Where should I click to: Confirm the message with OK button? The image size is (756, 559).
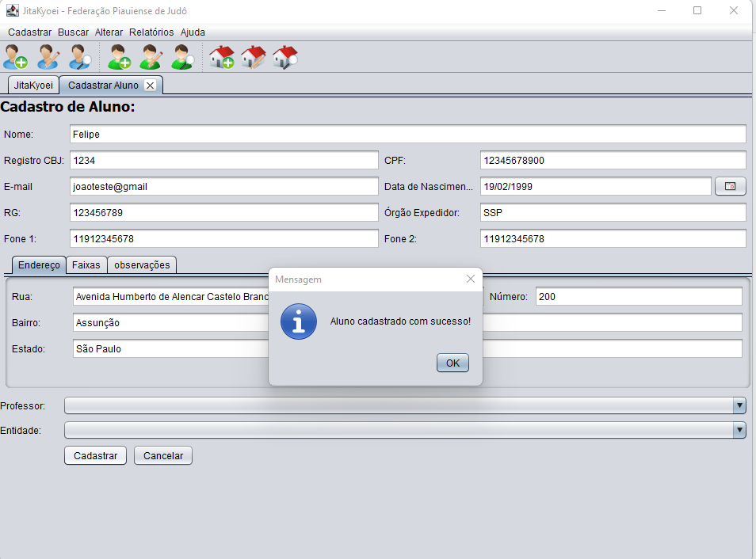coord(452,363)
